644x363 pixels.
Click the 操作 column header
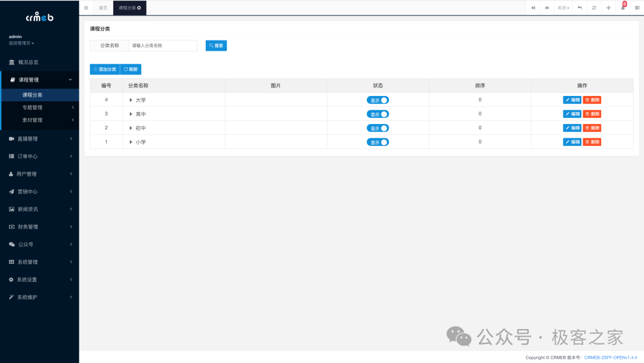tap(582, 85)
